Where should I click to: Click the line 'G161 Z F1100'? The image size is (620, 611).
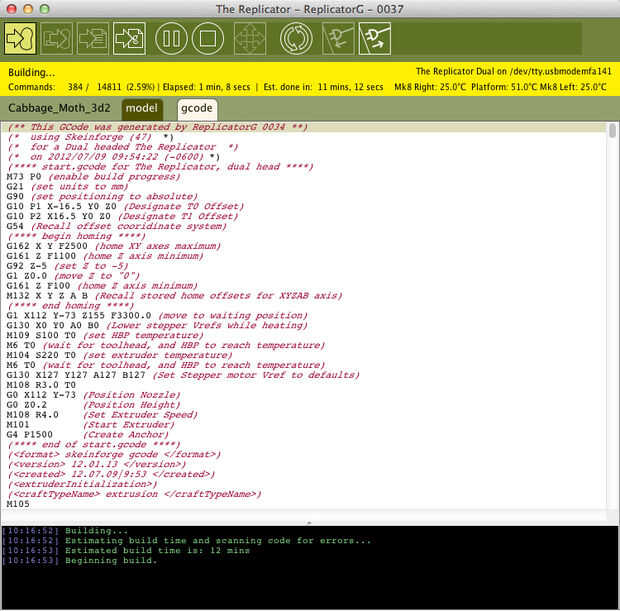point(105,255)
